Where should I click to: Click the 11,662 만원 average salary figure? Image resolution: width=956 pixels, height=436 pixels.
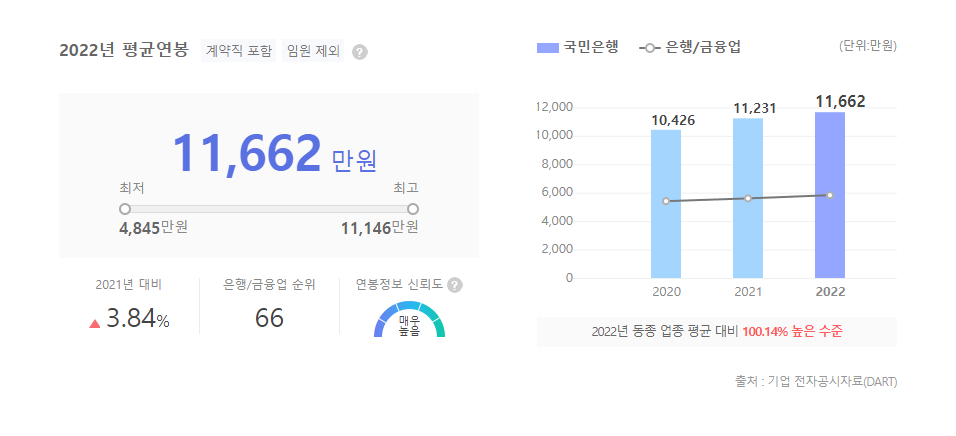(275, 154)
